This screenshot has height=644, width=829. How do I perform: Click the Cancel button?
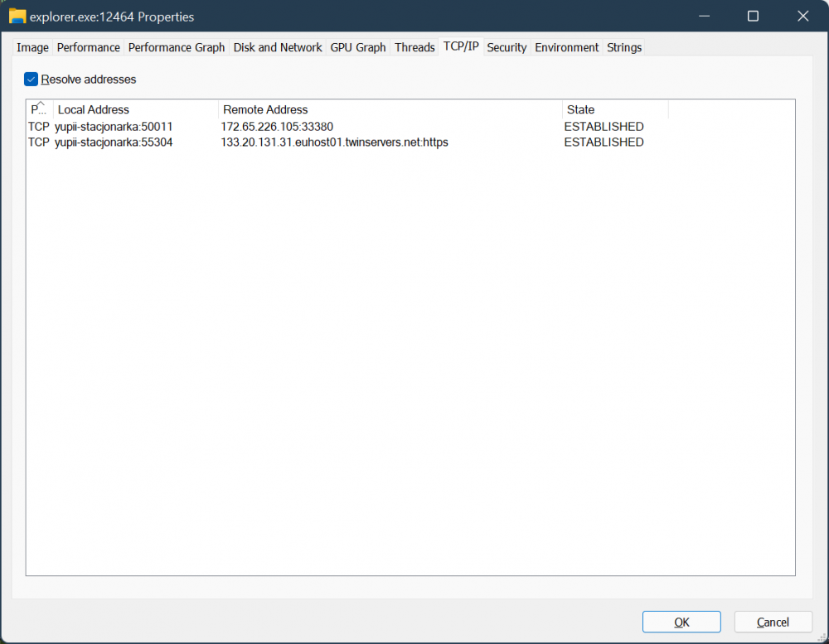(773, 622)
